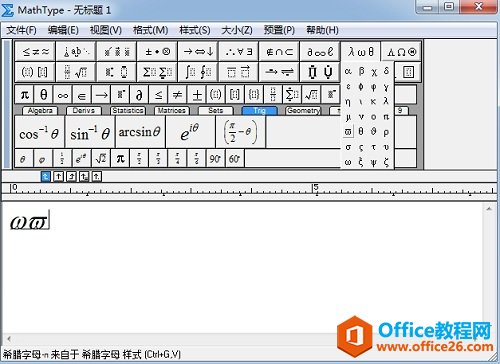The image size is (500, 364).
Task: Switch to the Geometry tab
Action: point(303,111)
